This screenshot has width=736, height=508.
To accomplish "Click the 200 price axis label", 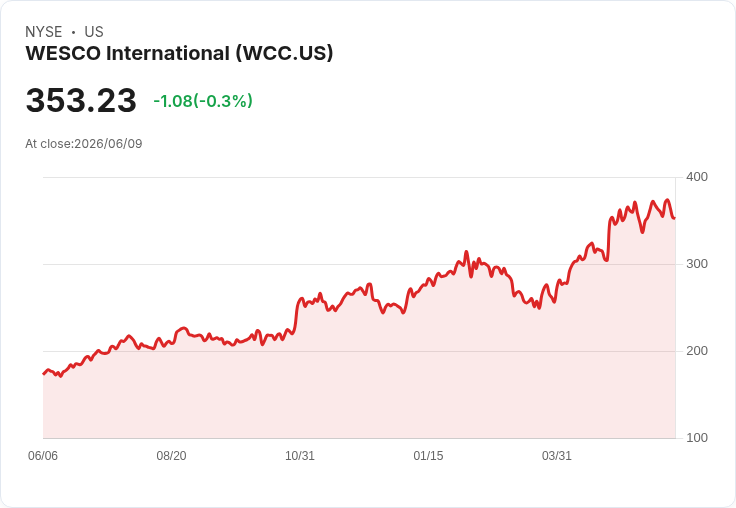I will point(697,351).
